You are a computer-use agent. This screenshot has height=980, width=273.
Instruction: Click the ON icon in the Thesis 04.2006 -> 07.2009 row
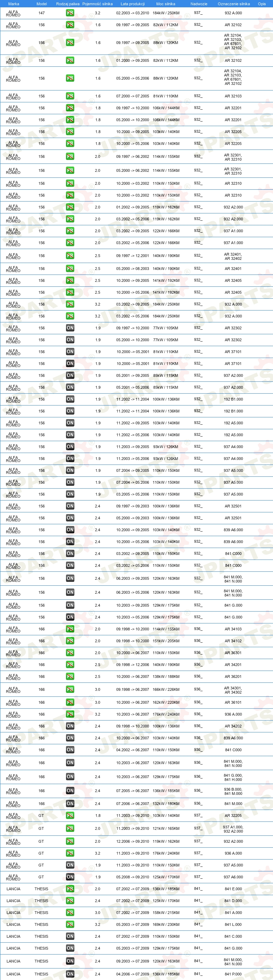pos(70,974)
